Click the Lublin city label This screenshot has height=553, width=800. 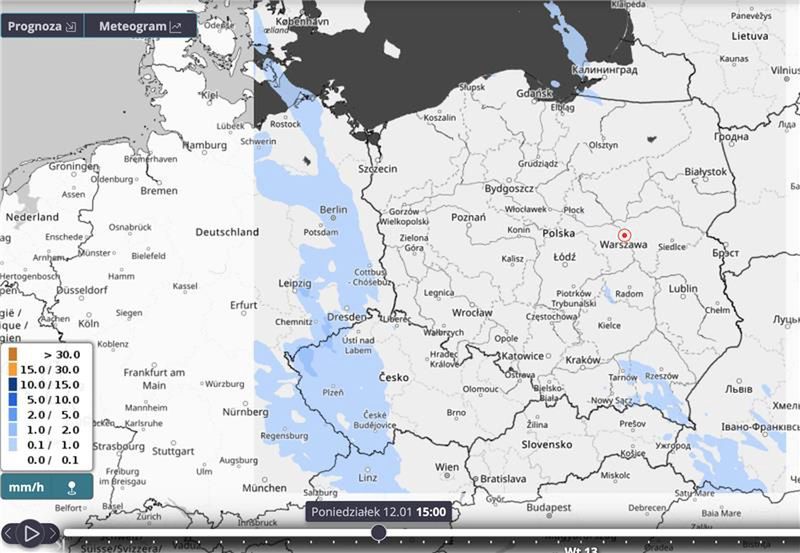pos(683,289)
